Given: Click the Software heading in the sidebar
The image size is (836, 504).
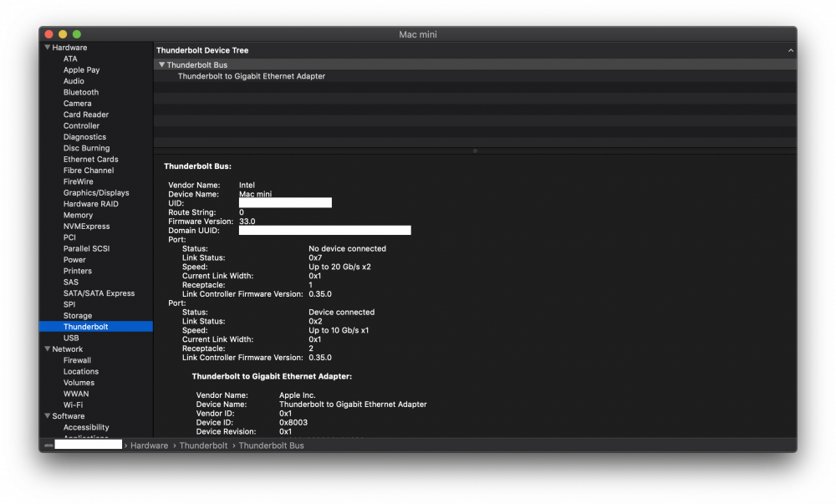Looking at the screenshot, I should tap(69, 416).
